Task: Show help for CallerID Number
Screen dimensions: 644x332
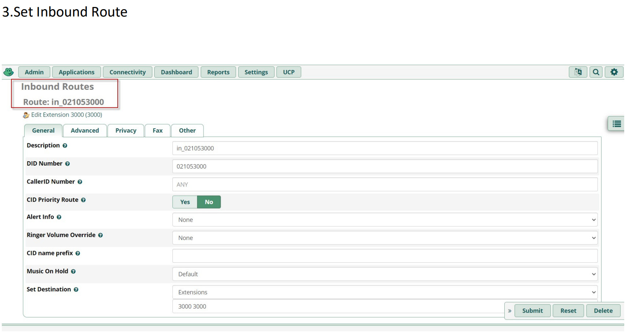Action: [x=80, y=182]
